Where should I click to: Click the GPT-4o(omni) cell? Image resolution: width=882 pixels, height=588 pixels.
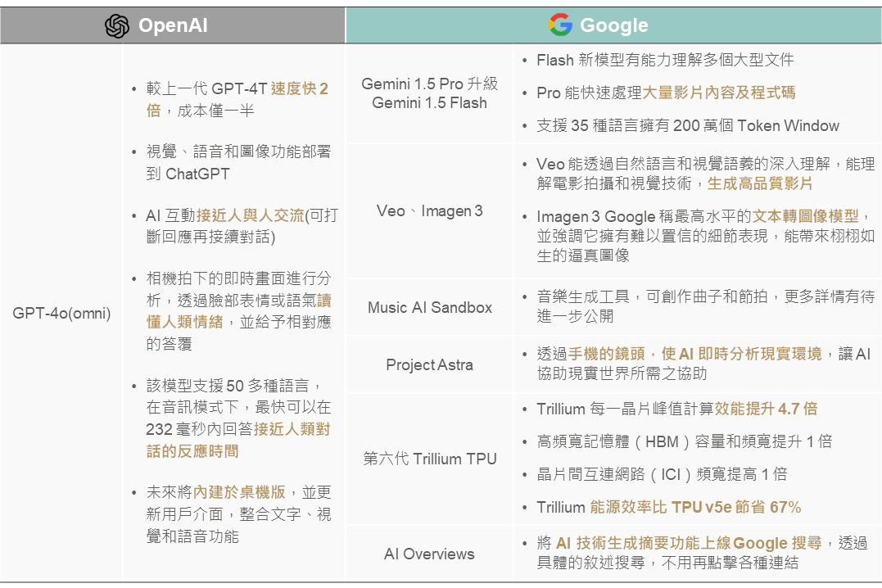pos(61,313)
